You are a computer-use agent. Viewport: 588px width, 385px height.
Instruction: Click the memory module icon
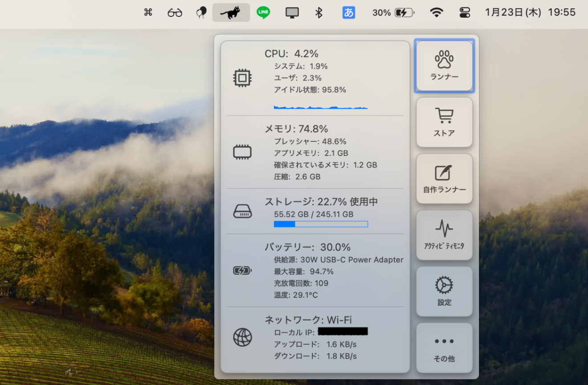click(242, 152)
